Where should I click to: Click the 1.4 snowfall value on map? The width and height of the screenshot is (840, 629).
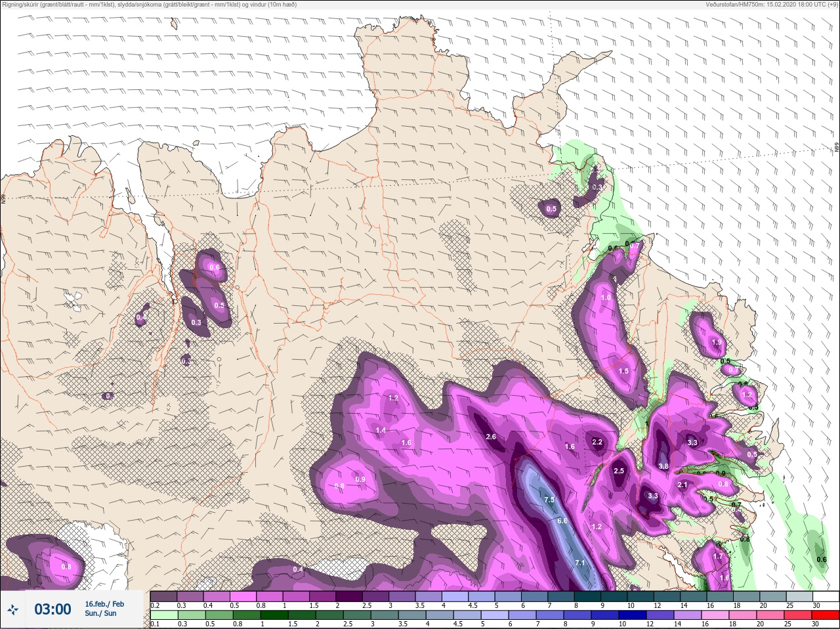tap(381, 431)
